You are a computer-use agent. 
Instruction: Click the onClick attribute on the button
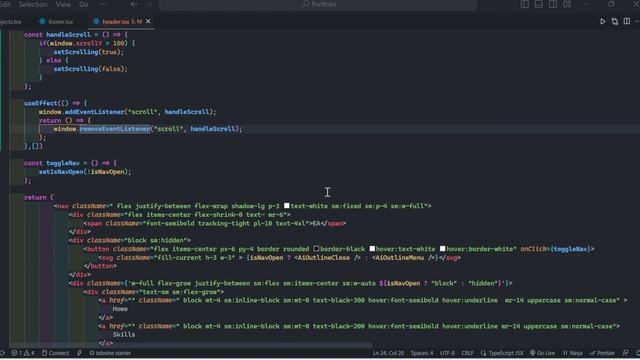coord(534,249)
